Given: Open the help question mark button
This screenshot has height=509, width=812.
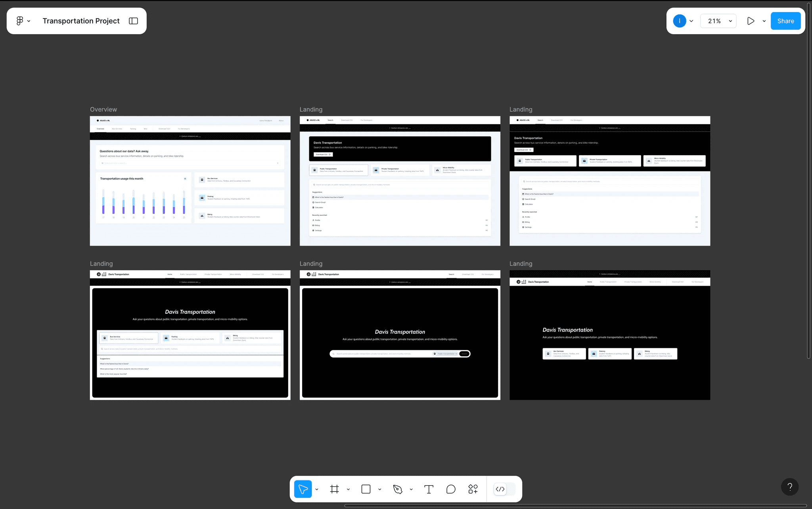Looking at the screenshot, I should tap(789, 487).
